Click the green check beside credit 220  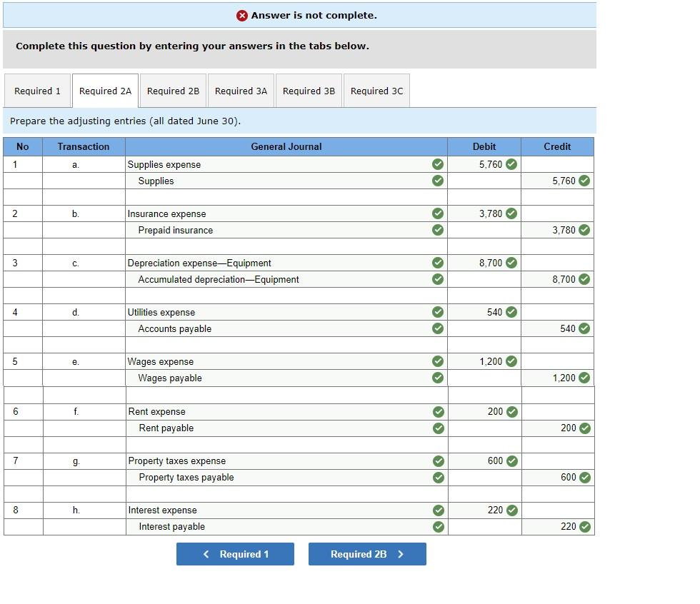pyautogui.click(x=585, y=527)
